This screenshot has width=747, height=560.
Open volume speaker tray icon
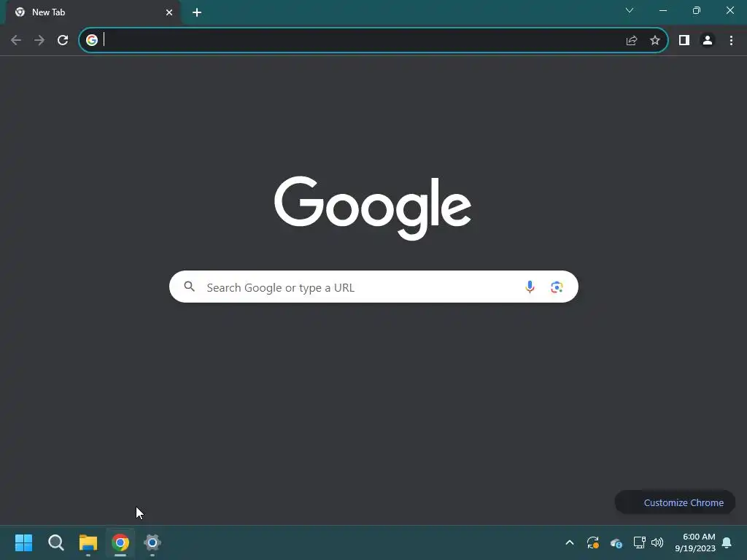(x=657, y=542)
